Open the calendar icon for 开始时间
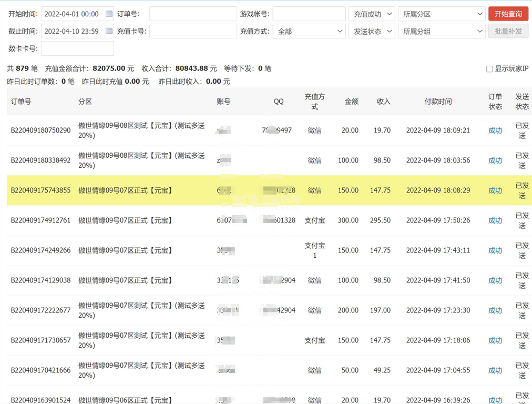Image resolution: width=532 pixels, height=404 pixels. [x=109, y=14]
